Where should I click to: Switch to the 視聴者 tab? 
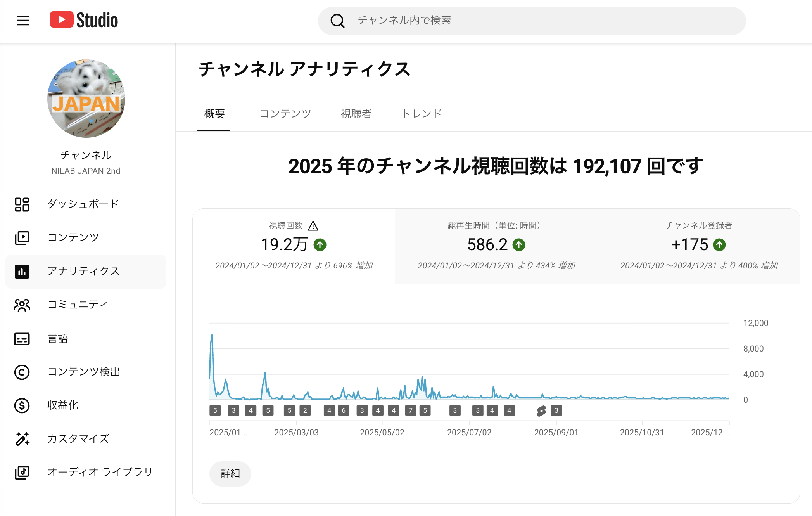click(x=356, y=114)
